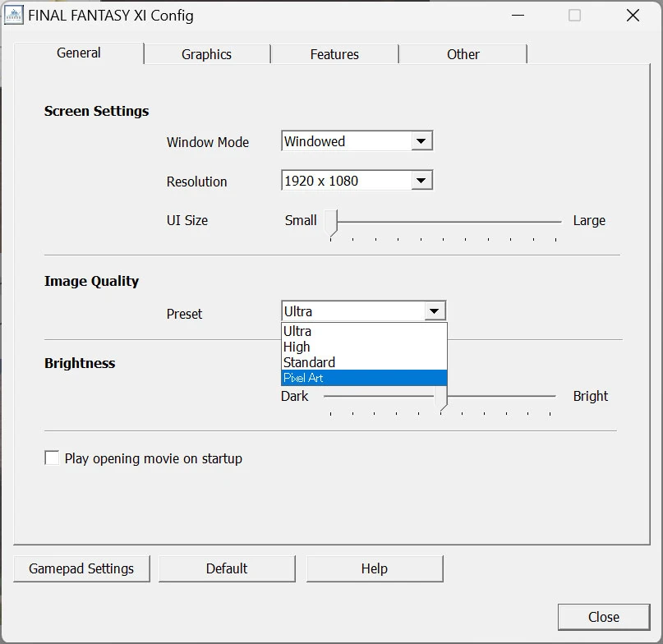
Task: Click the Default button
Action: 227,568
